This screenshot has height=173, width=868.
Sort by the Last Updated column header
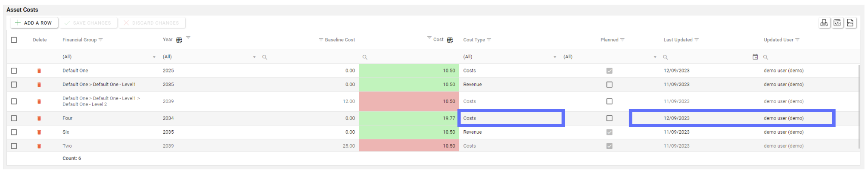678,40
